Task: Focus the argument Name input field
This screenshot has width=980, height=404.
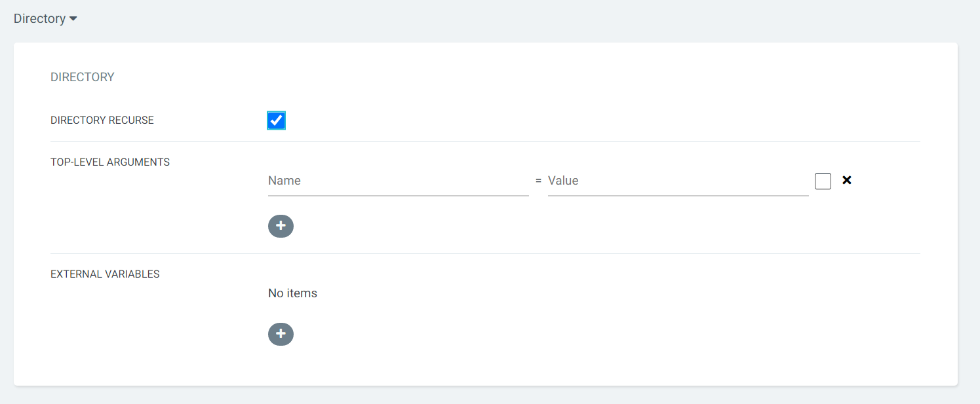Action: tap(398, 181)
